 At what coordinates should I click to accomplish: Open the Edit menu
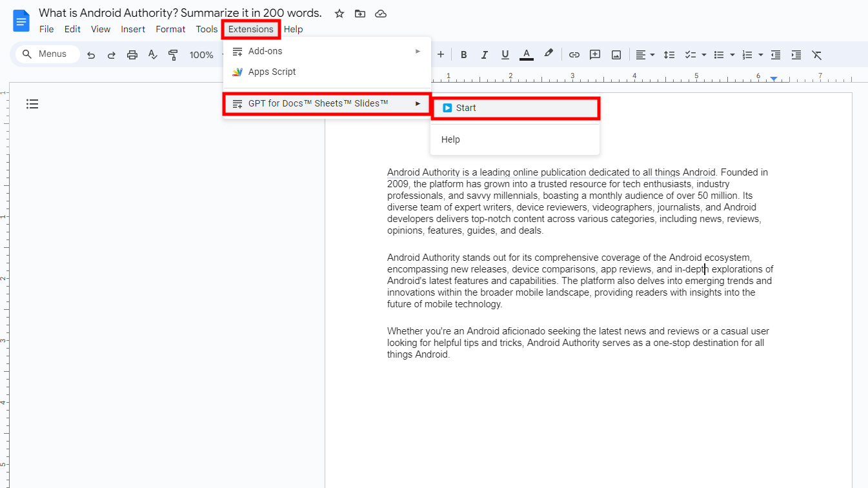pos(72,29)
